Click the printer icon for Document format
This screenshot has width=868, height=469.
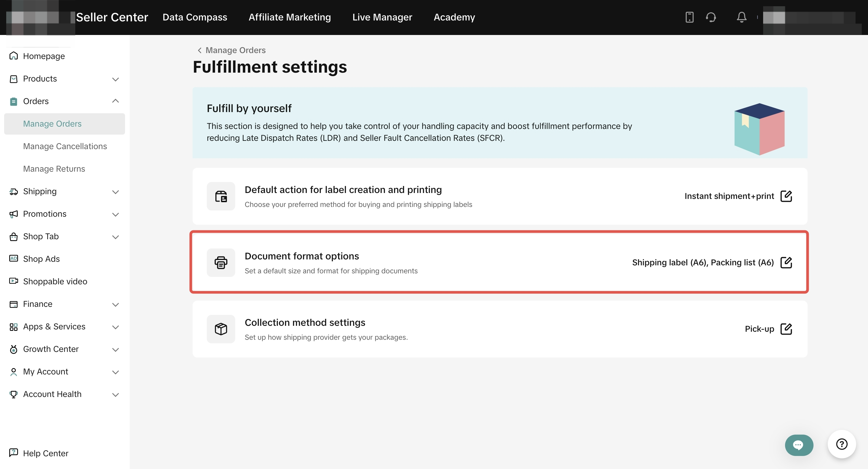click(221, 263)
